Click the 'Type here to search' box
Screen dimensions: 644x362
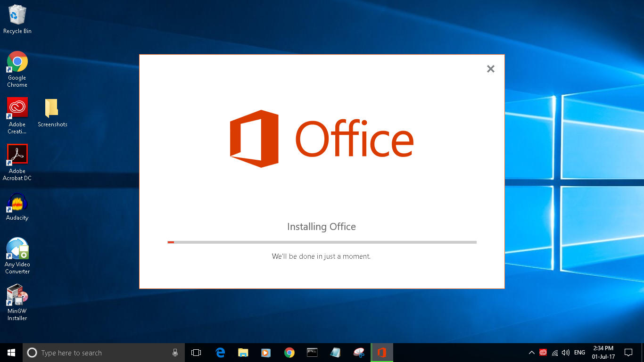[103, 353]
